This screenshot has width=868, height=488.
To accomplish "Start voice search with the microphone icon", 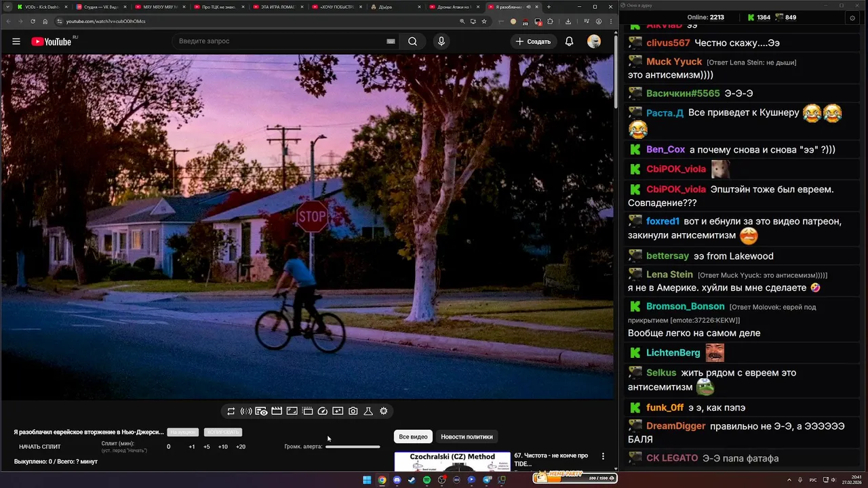I will pyautogui.click(x=441, y=41).
